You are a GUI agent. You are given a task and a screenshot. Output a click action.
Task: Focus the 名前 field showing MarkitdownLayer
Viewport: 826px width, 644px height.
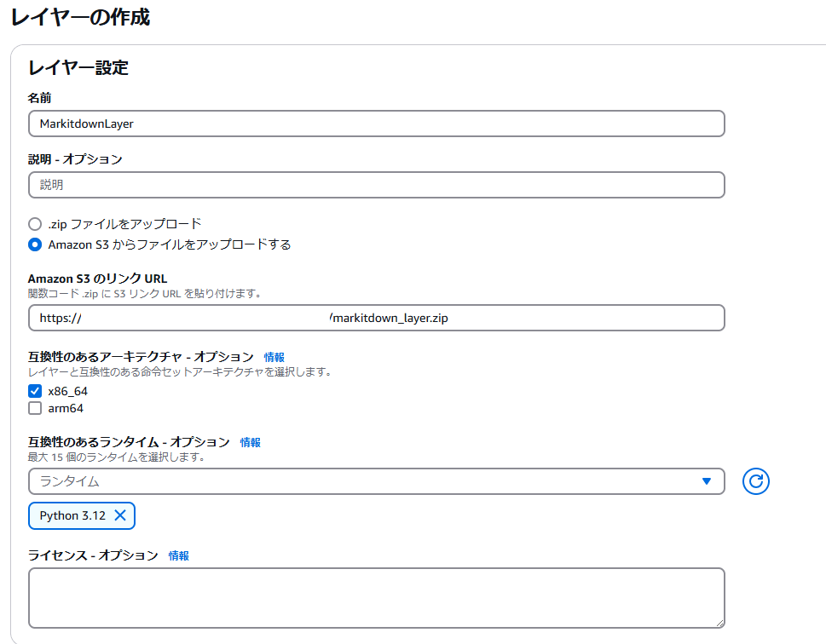click(x=375, y=123)
